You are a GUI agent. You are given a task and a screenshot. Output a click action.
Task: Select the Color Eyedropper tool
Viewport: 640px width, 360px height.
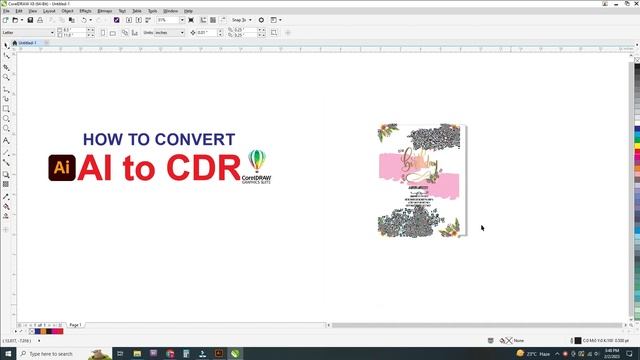[6, 196]
